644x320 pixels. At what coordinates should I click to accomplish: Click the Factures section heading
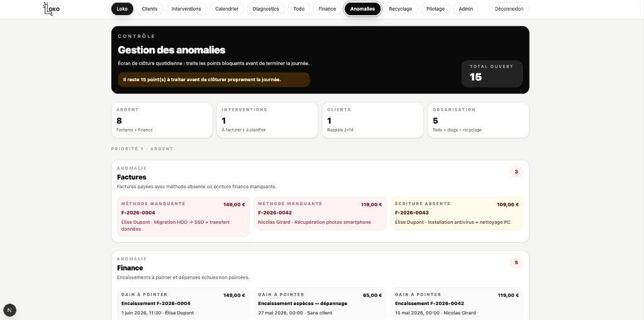[x=131, y=177]
